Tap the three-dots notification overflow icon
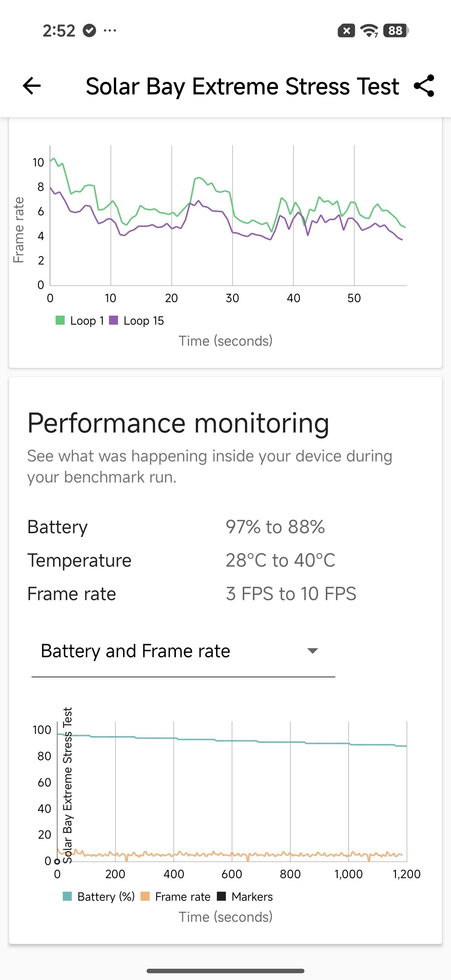The width and height of the screenshot is (451, 980). (x=110, y=30)
